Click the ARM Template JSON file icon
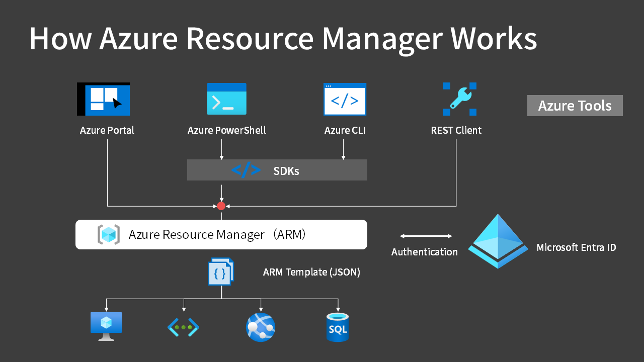This screenshot has height=362, width=644. pyautogui.click(x=221, y=271)
